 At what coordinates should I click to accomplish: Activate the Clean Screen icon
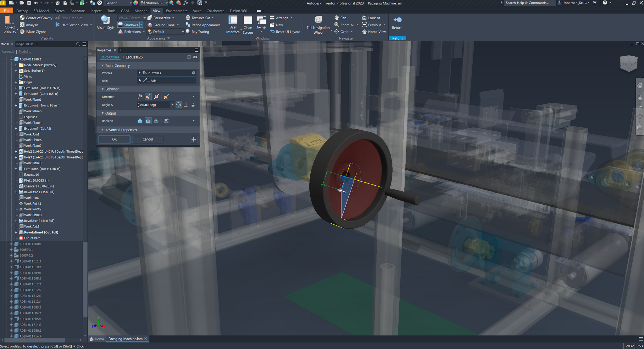point(247,20)
